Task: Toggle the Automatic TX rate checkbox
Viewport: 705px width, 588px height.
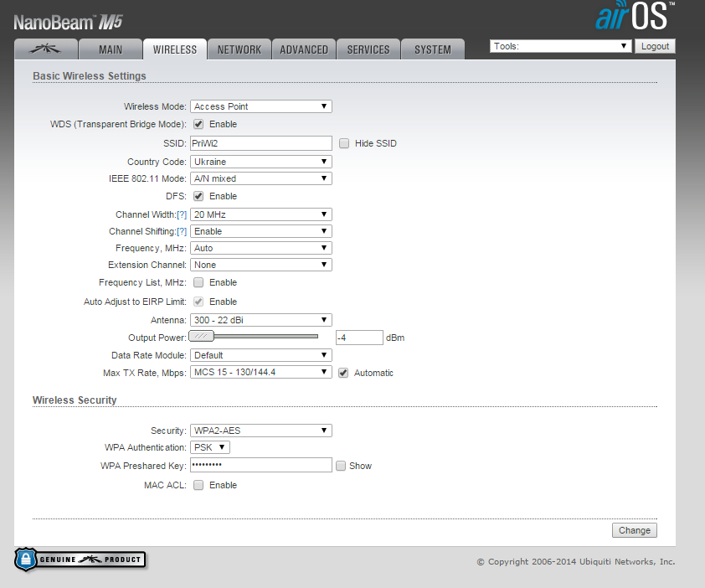Action: pos(343,373)
